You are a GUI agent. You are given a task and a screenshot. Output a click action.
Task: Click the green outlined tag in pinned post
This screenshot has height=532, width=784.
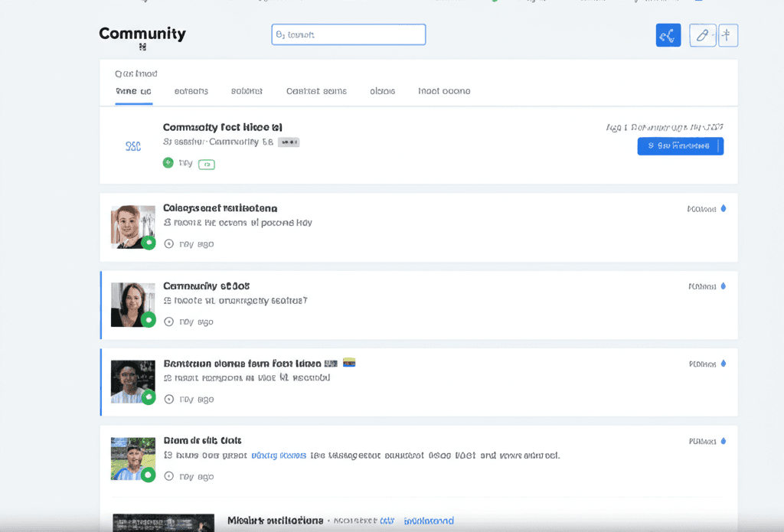tap(207, 164)
